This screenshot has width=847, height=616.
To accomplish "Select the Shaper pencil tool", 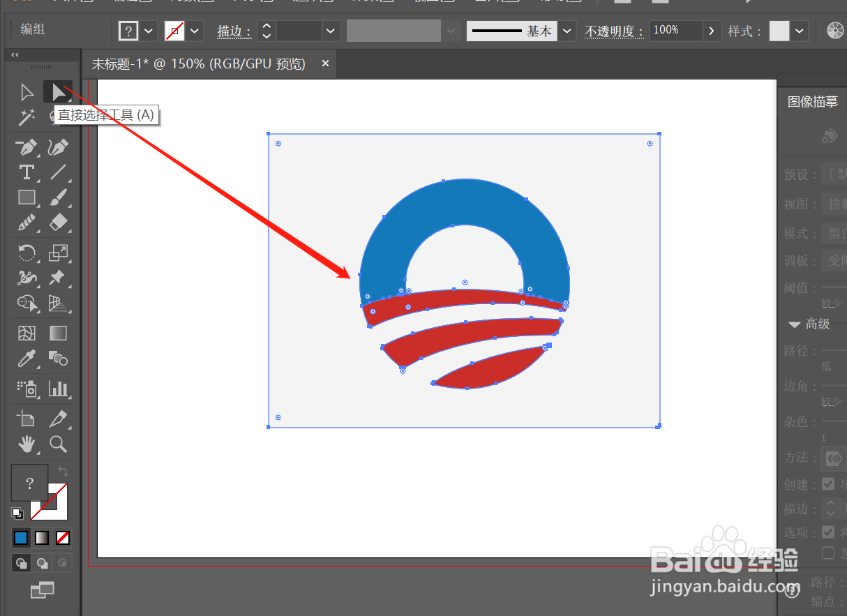I will pyautogui.click(x=27, y=223).
